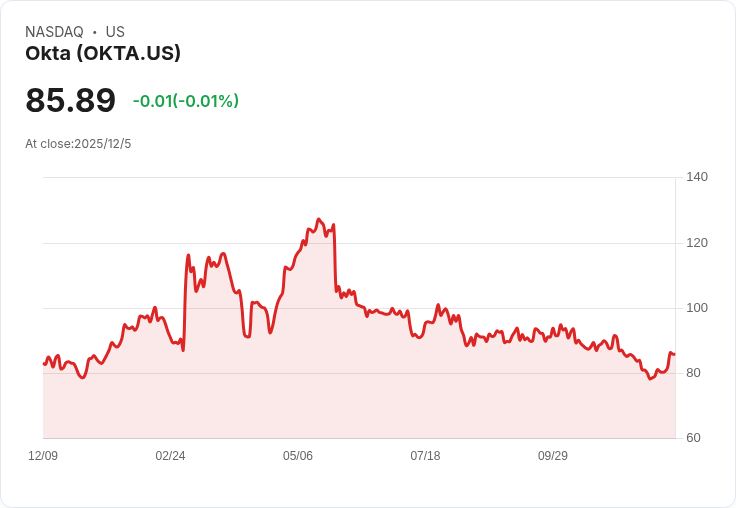Viewport: 736px width, 508px height.
Task: Click the end point of the price line
Action: click(x=674, y=354)
